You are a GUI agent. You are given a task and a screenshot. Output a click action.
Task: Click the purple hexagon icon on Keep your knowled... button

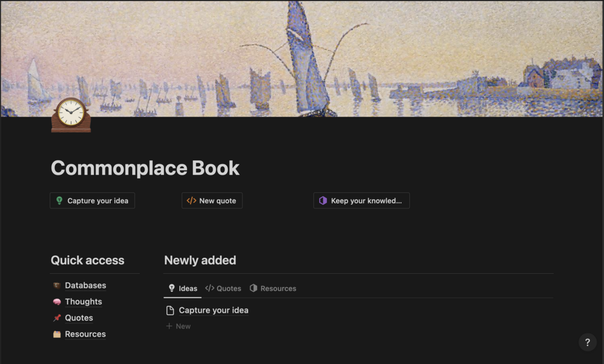(323, 201)
